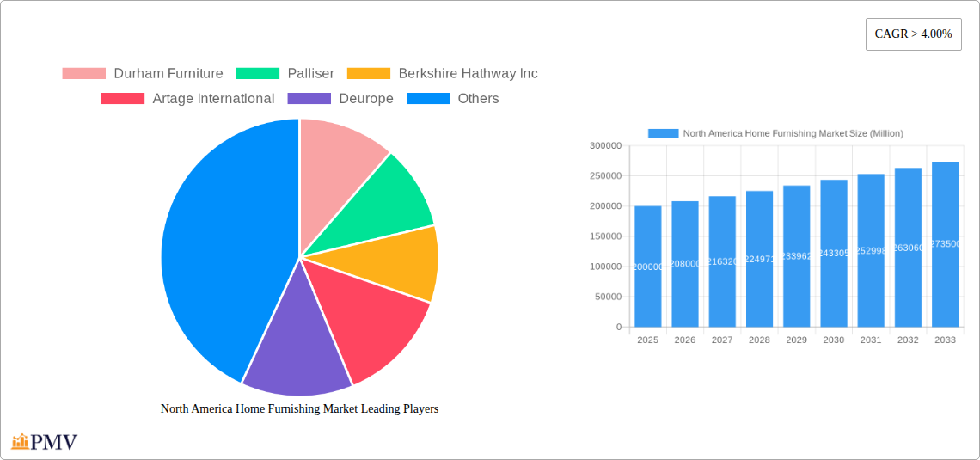Click the 2027 bar showing 216320
The image size is (980, 460).
point(722,261)
